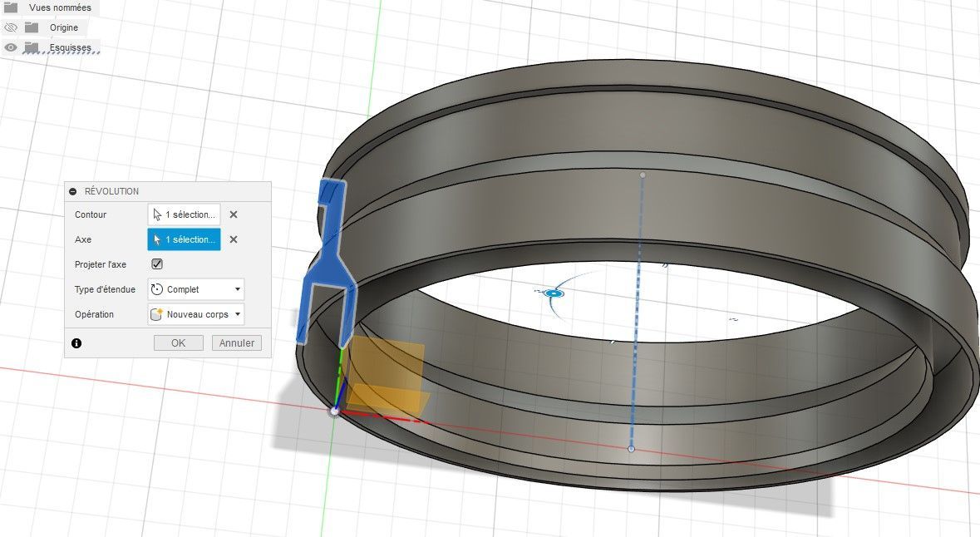Click the top endpoint of the revolve axis

click(x=643, y=175)
